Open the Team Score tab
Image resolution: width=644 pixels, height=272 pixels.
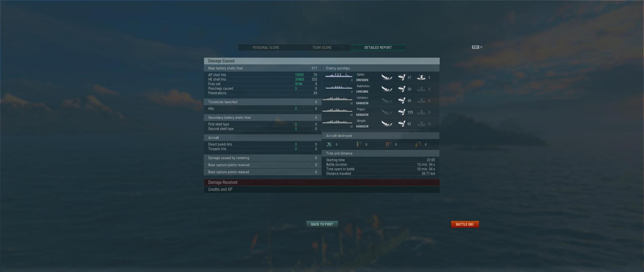pyautogui.click(x=322, y=47)
